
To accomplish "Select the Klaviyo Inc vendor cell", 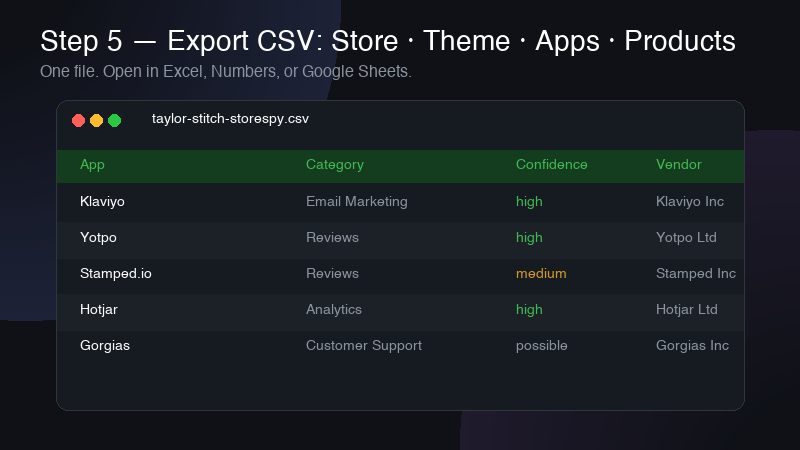I will (x=690, y=202).
